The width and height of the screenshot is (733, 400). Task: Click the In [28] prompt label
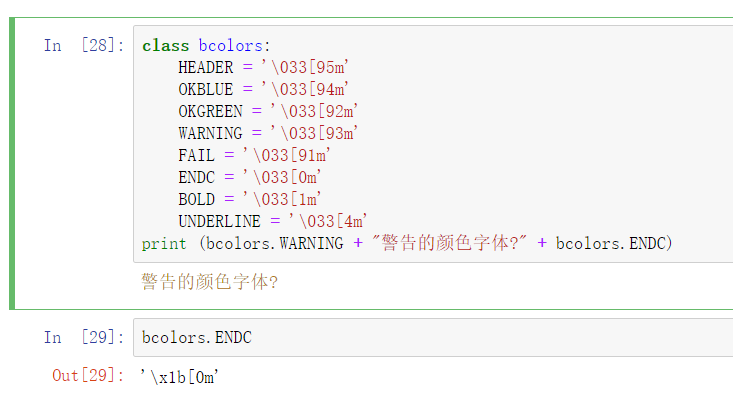84,46
